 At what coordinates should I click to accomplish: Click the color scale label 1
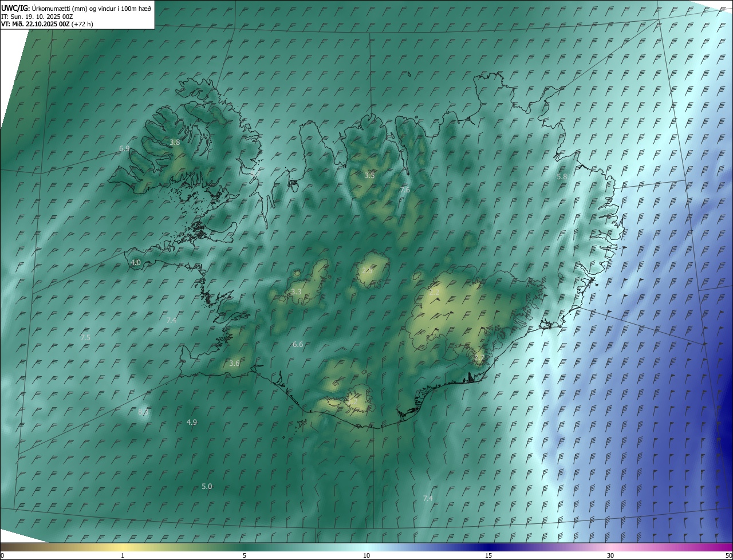[x=123, y=556]
